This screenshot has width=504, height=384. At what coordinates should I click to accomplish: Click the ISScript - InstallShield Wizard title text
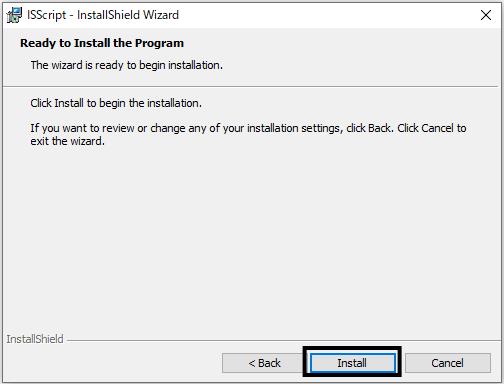tap(103, 15)
